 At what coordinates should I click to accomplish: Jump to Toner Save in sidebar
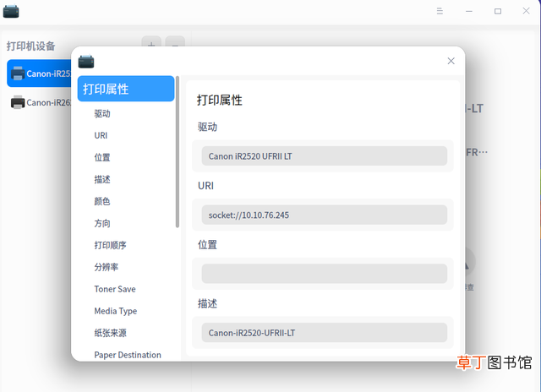(115, 289)
